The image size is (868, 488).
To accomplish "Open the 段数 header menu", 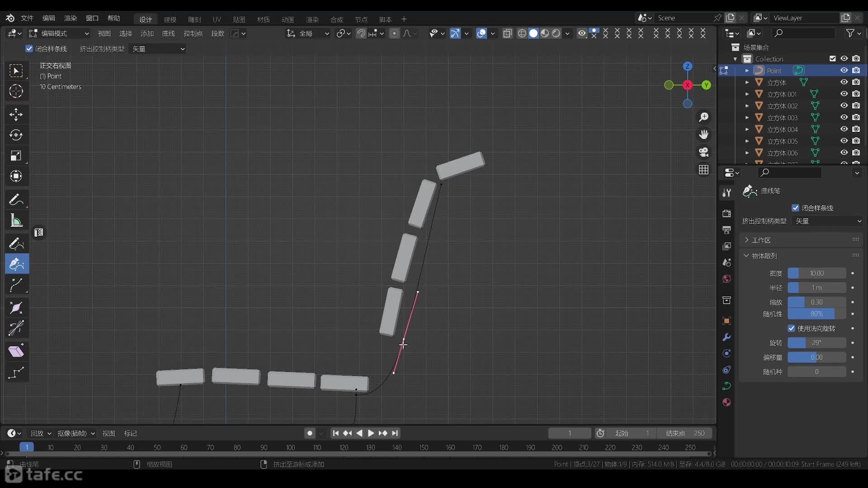I will [x=218, y=33].
